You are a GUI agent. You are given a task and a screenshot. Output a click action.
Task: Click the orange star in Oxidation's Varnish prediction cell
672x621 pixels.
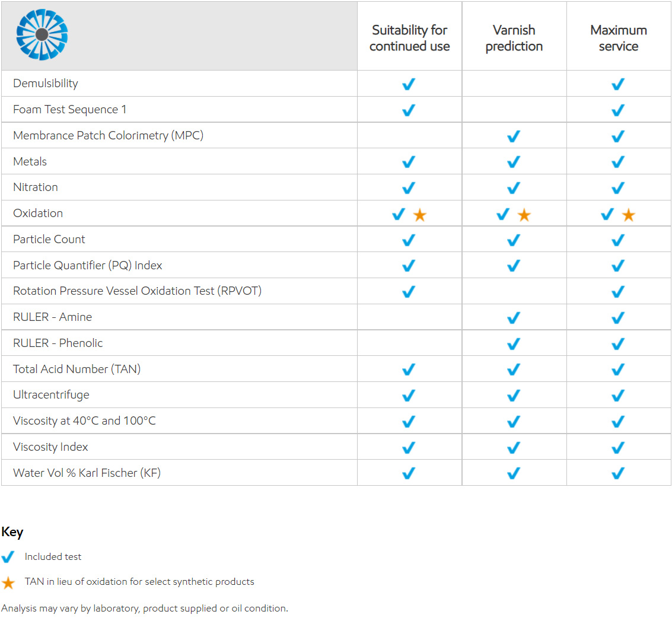524,215
